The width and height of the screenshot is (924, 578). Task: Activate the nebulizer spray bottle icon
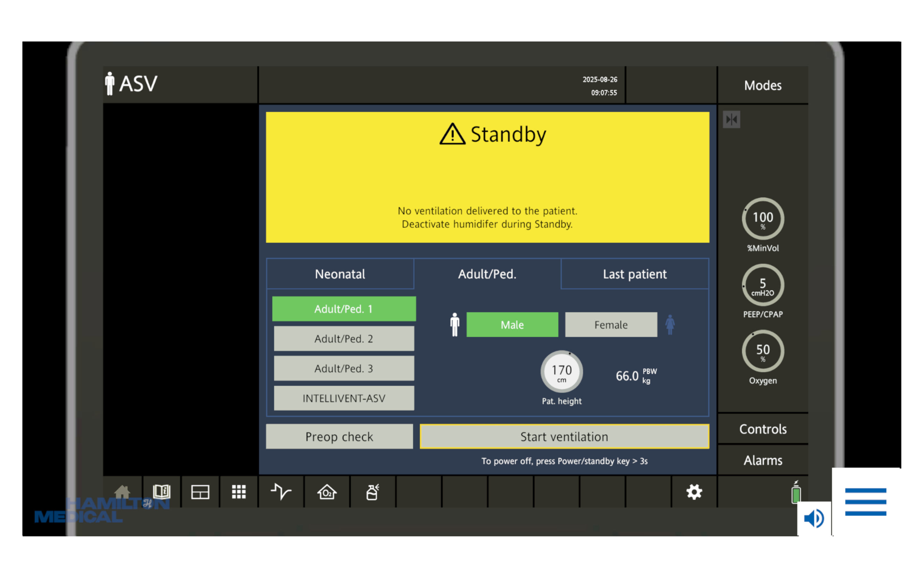tap(373, 492)
